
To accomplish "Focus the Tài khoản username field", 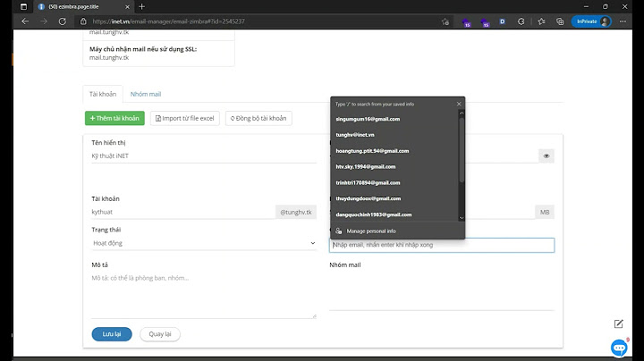I will (183, 212).
